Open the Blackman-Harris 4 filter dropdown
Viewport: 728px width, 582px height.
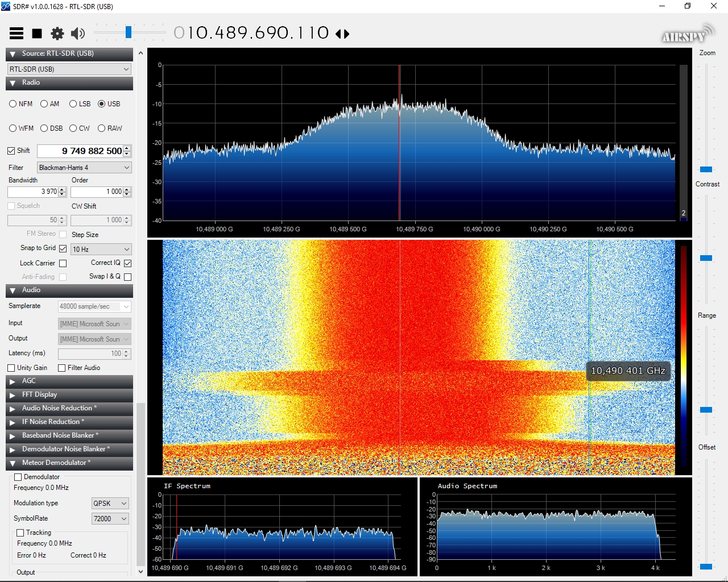click(84, 168)
